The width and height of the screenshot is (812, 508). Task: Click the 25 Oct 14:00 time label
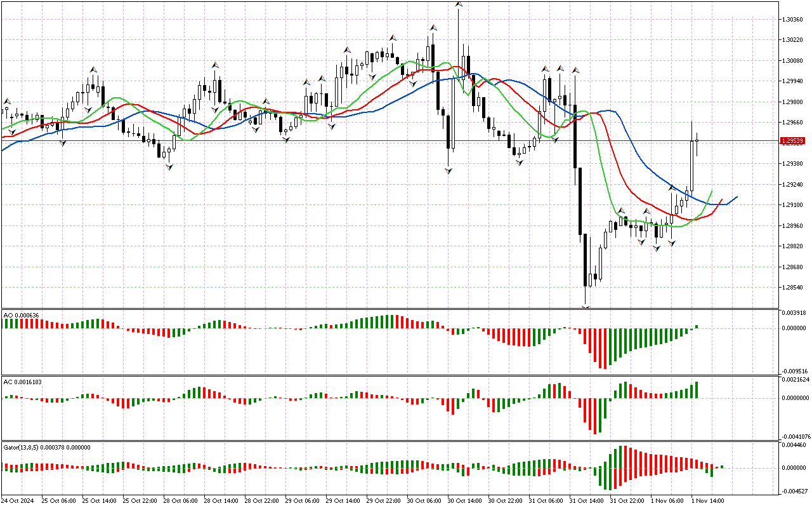101,500
